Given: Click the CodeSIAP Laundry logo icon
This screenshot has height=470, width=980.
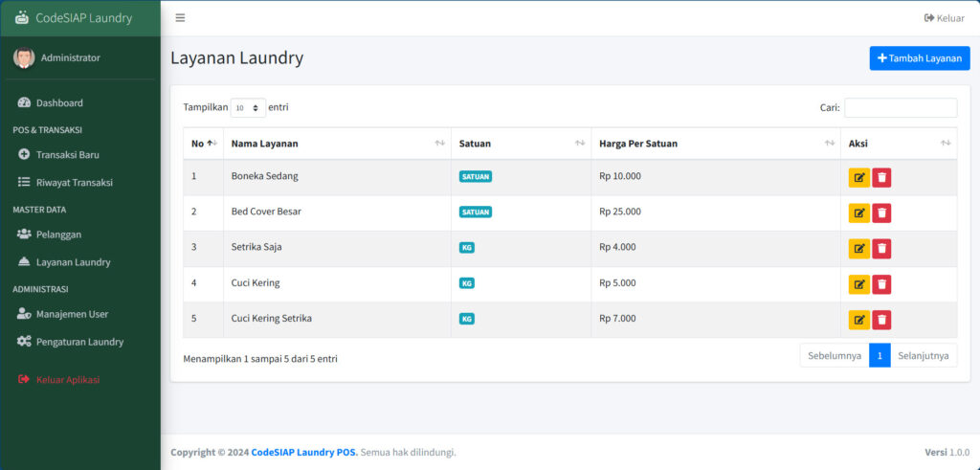Looking at the screenshot, I should click(x=22, y=18).
